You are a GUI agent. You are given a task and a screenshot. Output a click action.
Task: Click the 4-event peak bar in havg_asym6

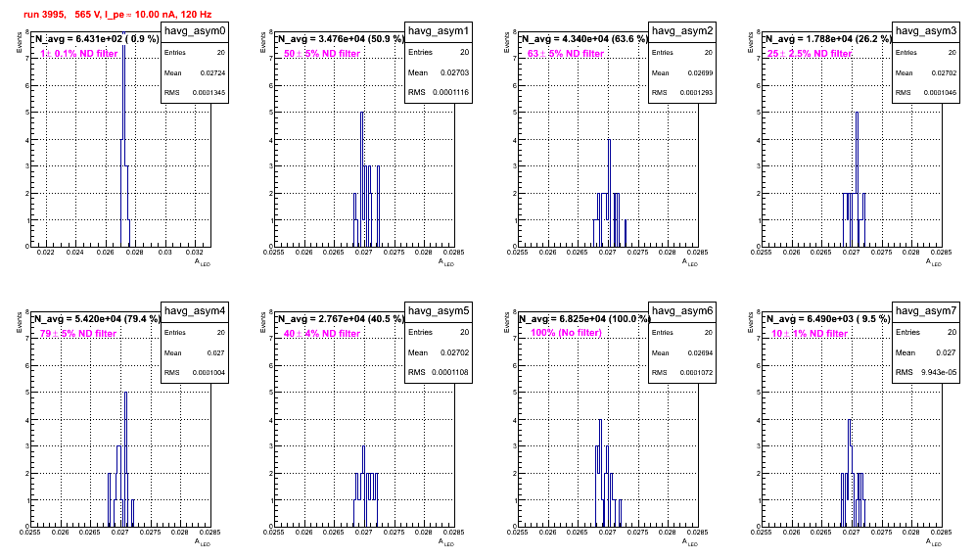click(x=600, y=473)
